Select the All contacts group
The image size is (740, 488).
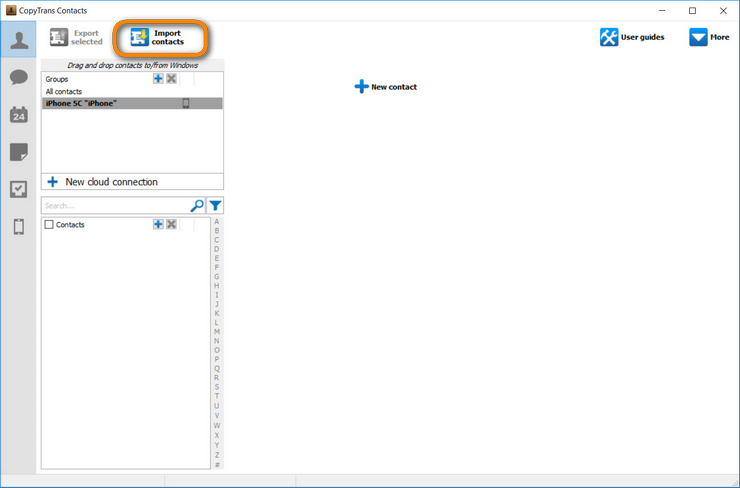(x=64, y=92)
